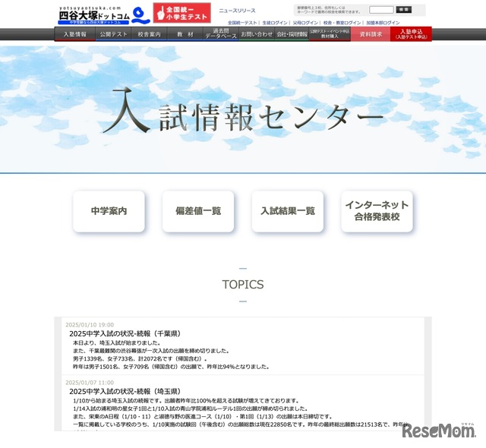
Task: Open the 全国統一小学生テスト banner
Action: 181,14
